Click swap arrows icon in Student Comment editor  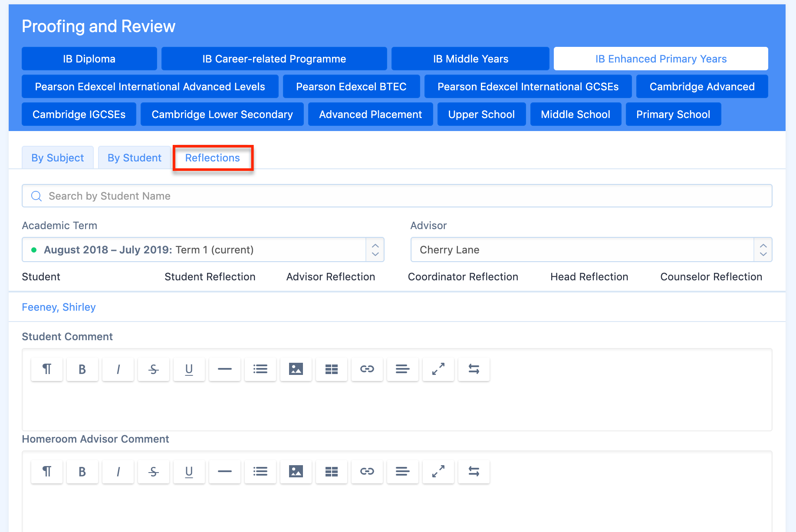click(474, 369)
